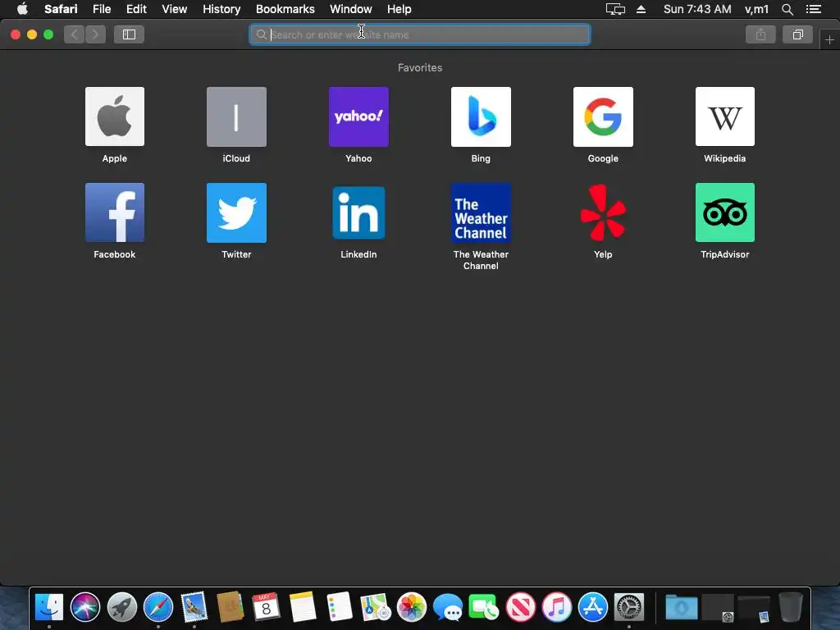This screenshot has width=840, height=630.
Task: Open the Bookmarks menu
Action: pyautogui.click(x=285, y=9)
